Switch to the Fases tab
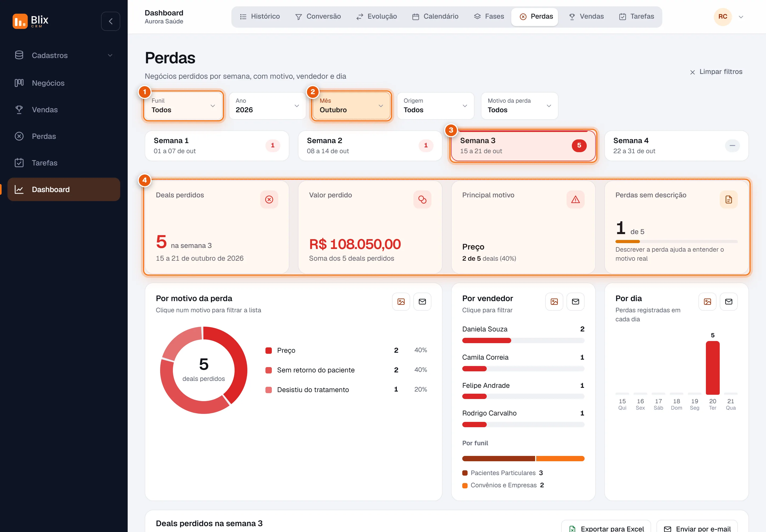The height and width of the screenshot is (532, 766). 489,17
